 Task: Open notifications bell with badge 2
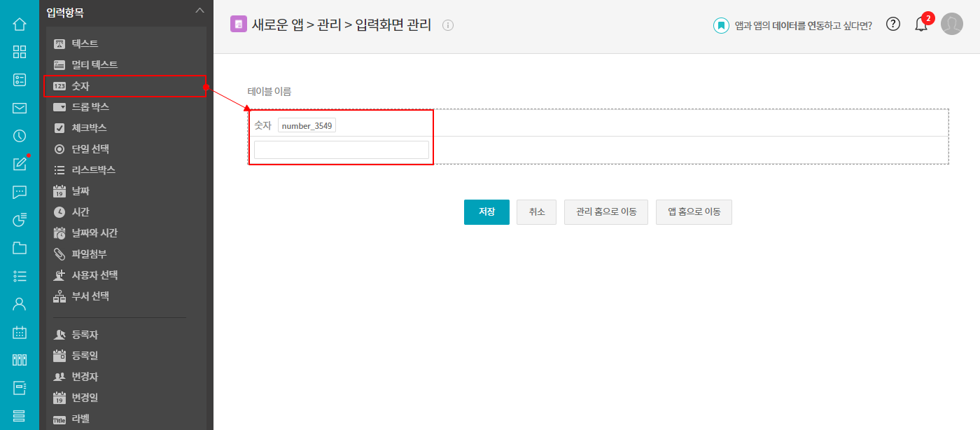coord(921,24)
